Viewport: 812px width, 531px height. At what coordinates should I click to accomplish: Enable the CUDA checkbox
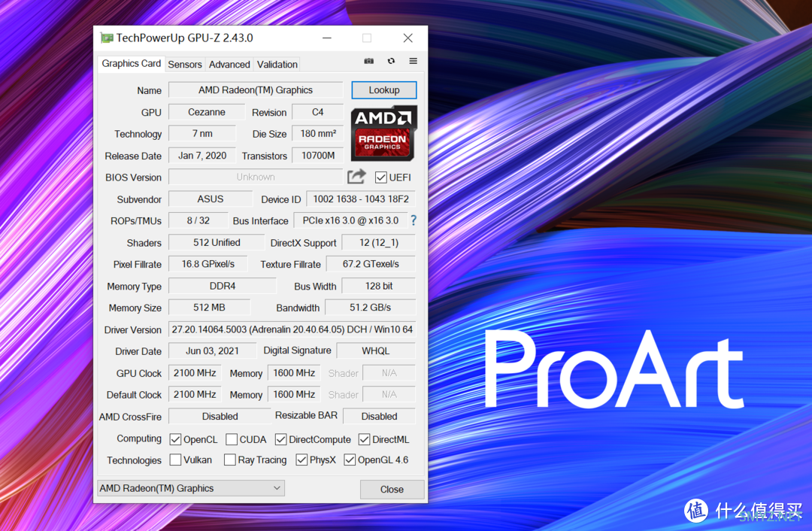pyautogui.click(x=232, y=439)
